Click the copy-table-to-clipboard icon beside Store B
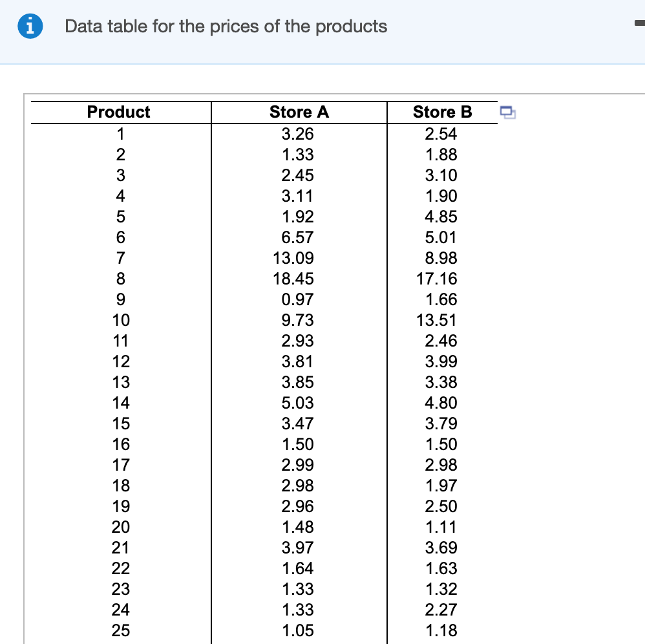 pos(508,113)
